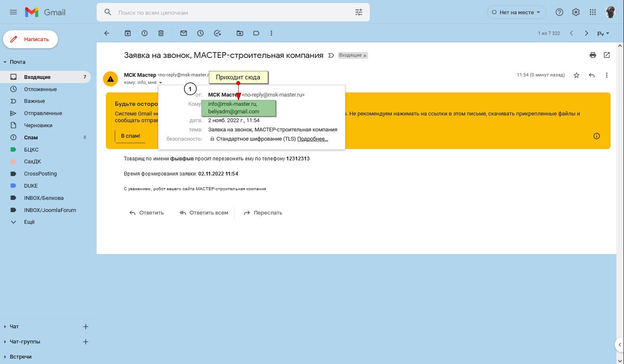The image size is (624, 364).
Task: Go back to inbox arrow
Action: tap(107, 33)
